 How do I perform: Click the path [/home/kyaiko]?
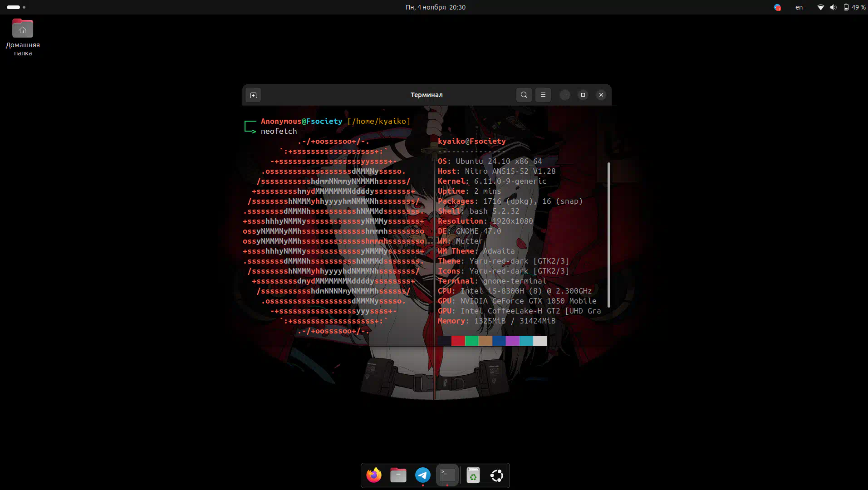pos(378,121)
